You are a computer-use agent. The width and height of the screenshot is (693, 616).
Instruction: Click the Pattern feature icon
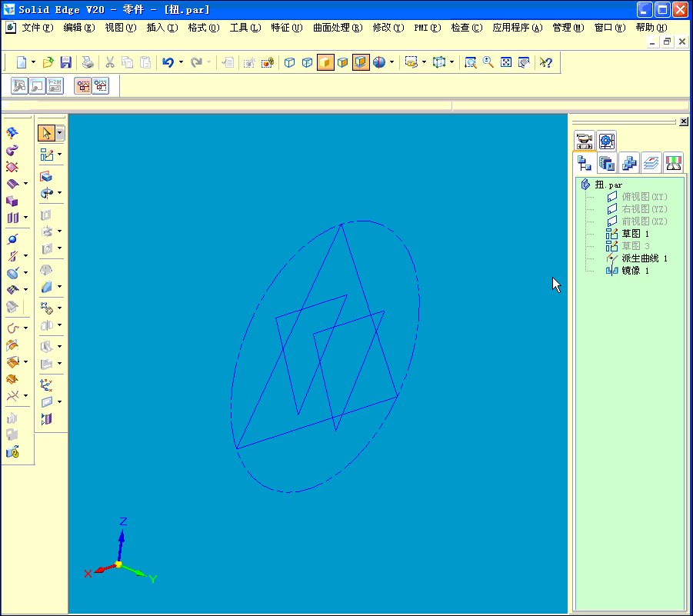tap(46, 308)
